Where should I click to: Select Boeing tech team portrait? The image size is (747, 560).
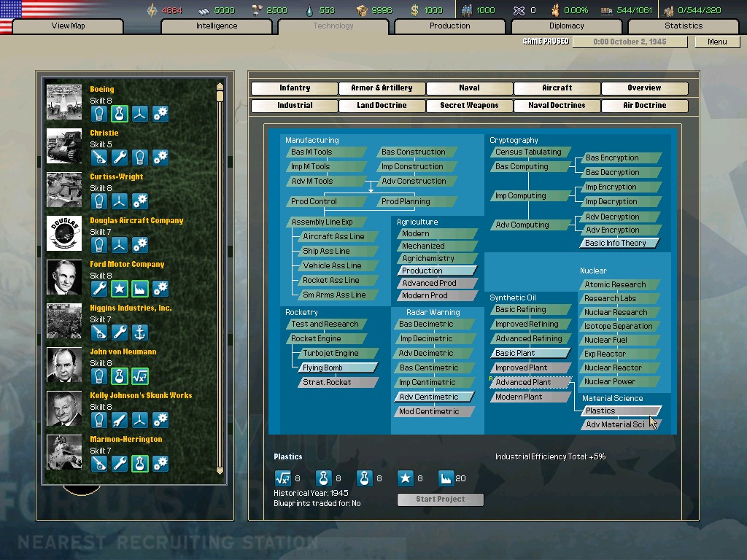64,102
